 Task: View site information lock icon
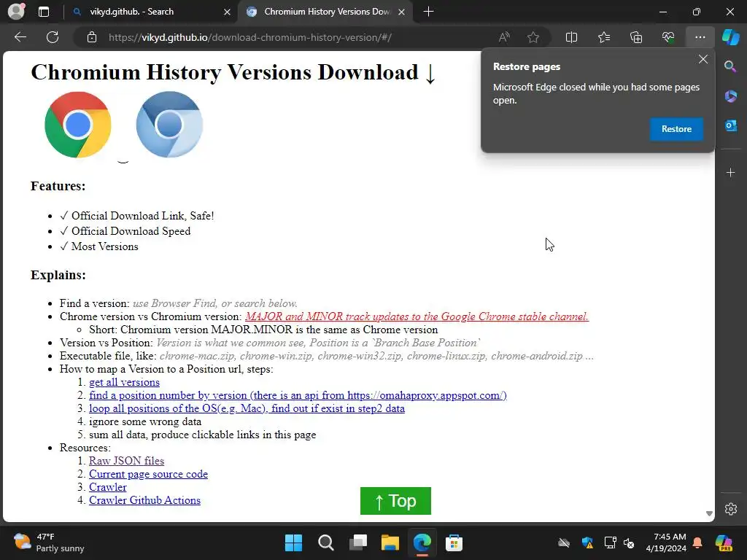click(92, 37)
